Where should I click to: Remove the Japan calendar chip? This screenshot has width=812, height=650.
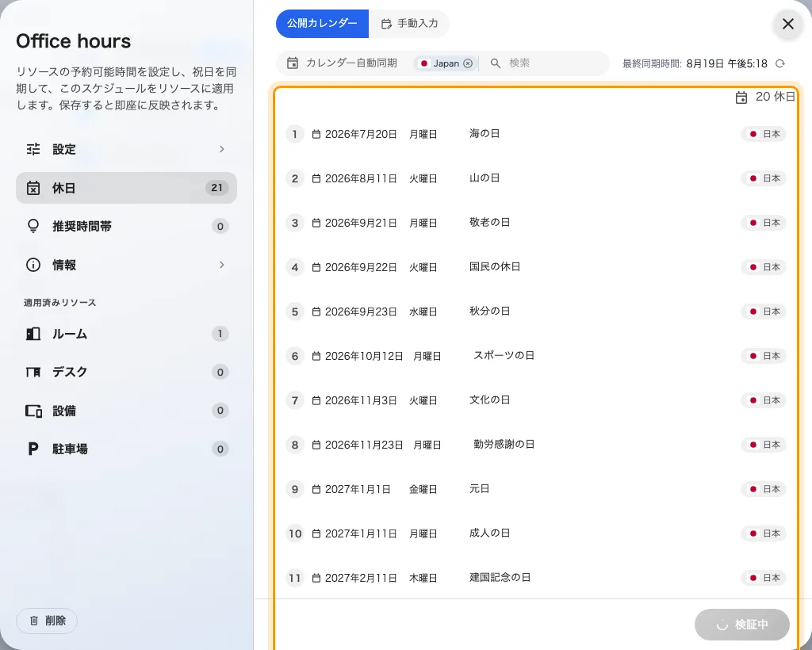coord(468,63)
